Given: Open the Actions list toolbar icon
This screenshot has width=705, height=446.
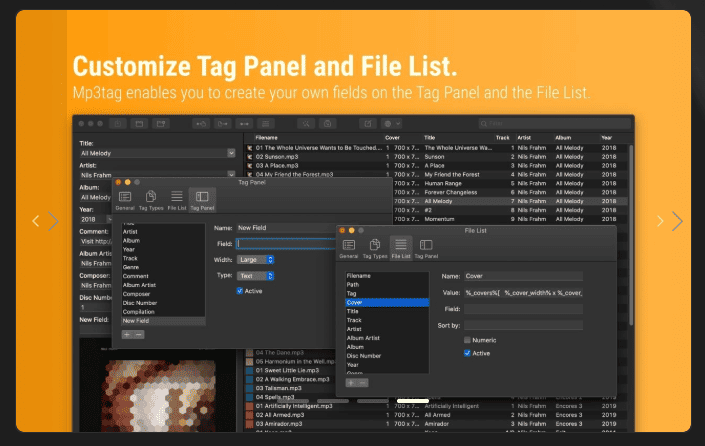Looking at the screenshot, I should (x=266, y=124).
